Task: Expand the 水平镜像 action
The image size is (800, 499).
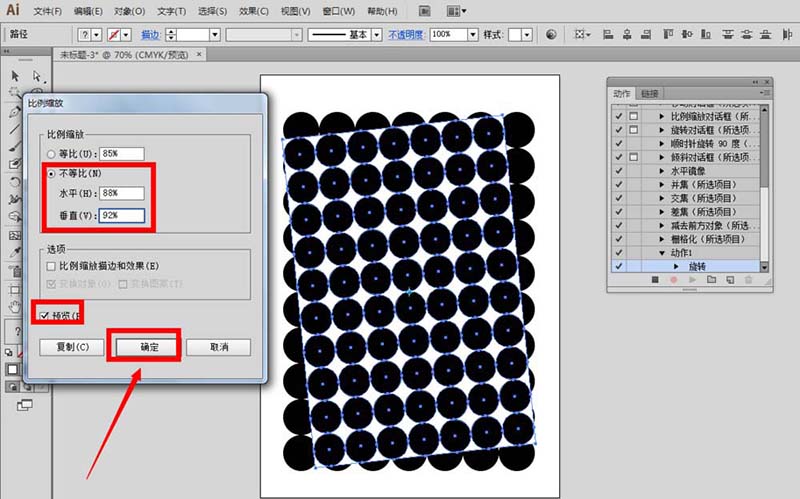Action: click(x=663, y=171)
